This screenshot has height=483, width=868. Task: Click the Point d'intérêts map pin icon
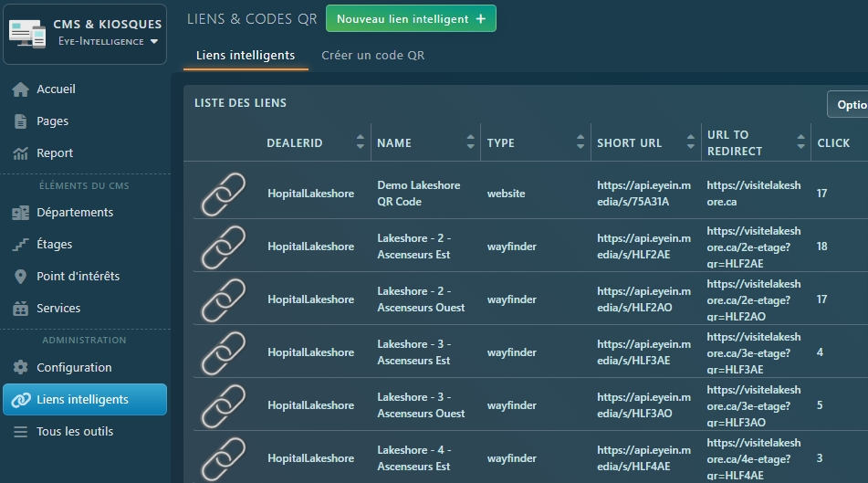(20, 277)
